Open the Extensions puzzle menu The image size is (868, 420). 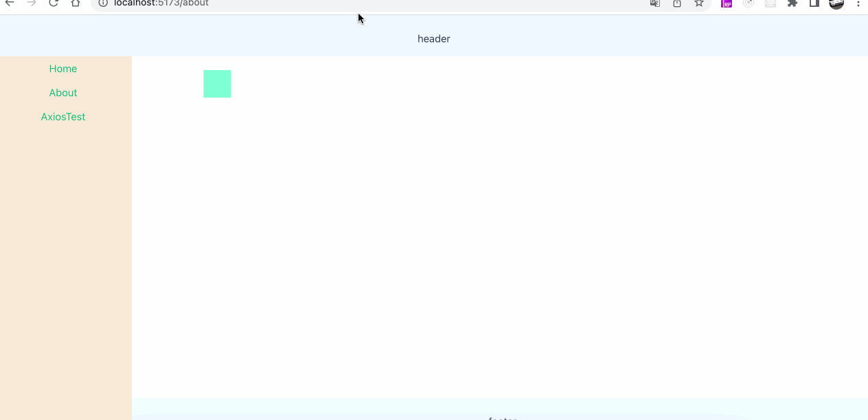[792, 3]
